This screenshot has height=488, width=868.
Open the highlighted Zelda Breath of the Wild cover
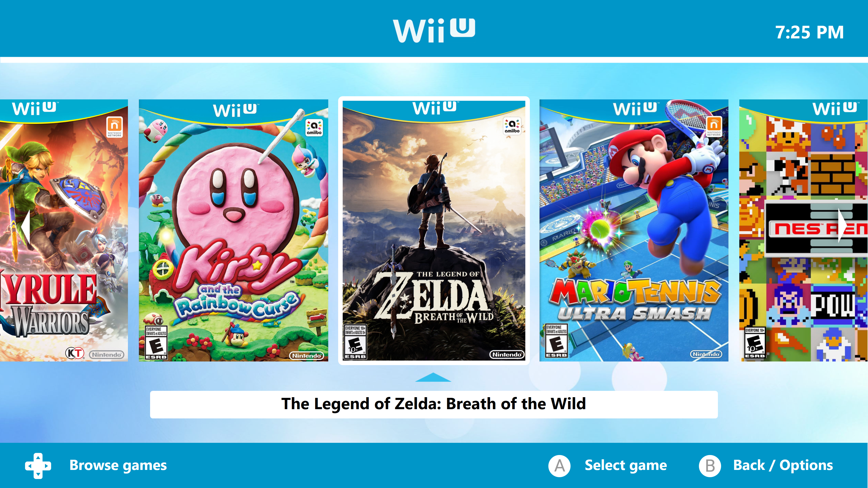coord(434,230)
